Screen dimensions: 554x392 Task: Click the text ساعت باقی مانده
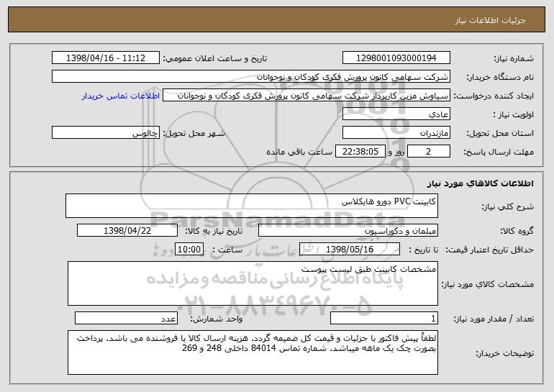[299, 152]
